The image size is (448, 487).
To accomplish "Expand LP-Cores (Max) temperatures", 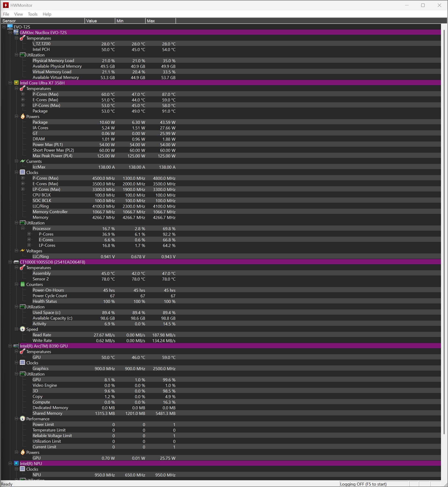I will [23, 105].
